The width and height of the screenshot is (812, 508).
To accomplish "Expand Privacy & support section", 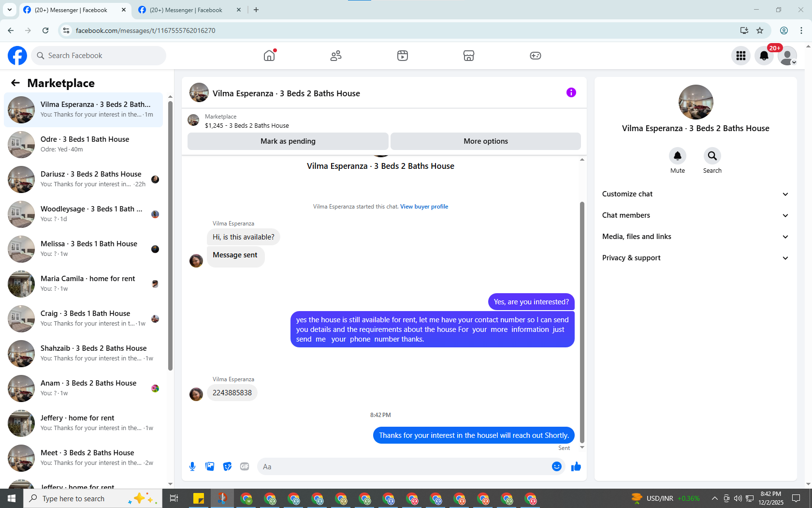I will click(x=696, y=258).
